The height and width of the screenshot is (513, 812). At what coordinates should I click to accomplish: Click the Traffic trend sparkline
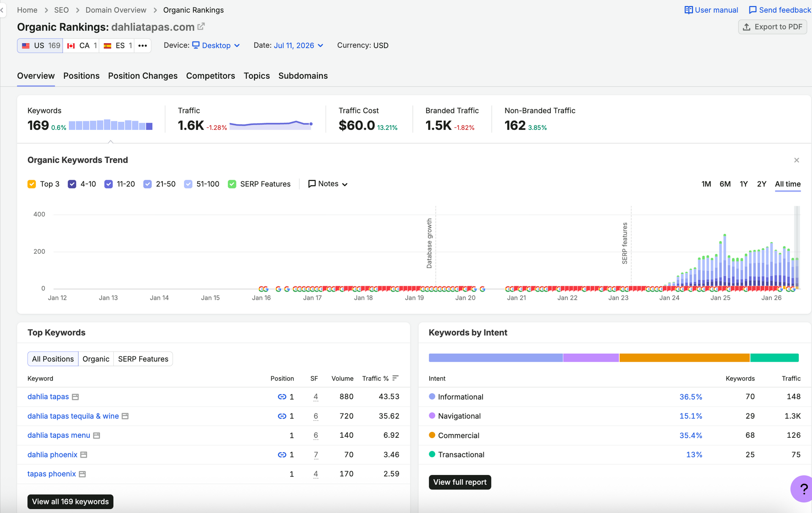(271, 125)
